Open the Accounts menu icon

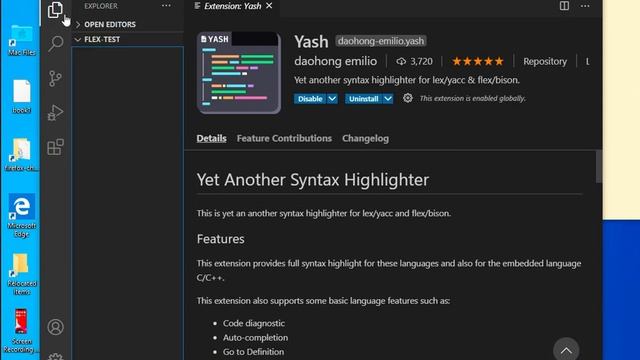[56, 327]
